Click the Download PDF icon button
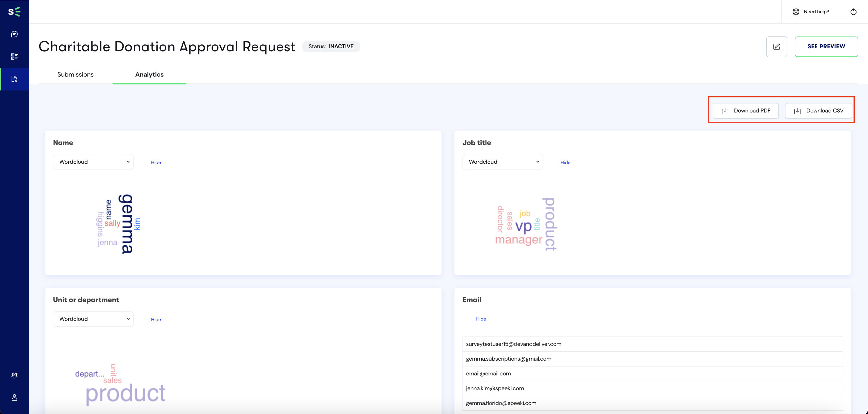868x414 pixels. 725,111
